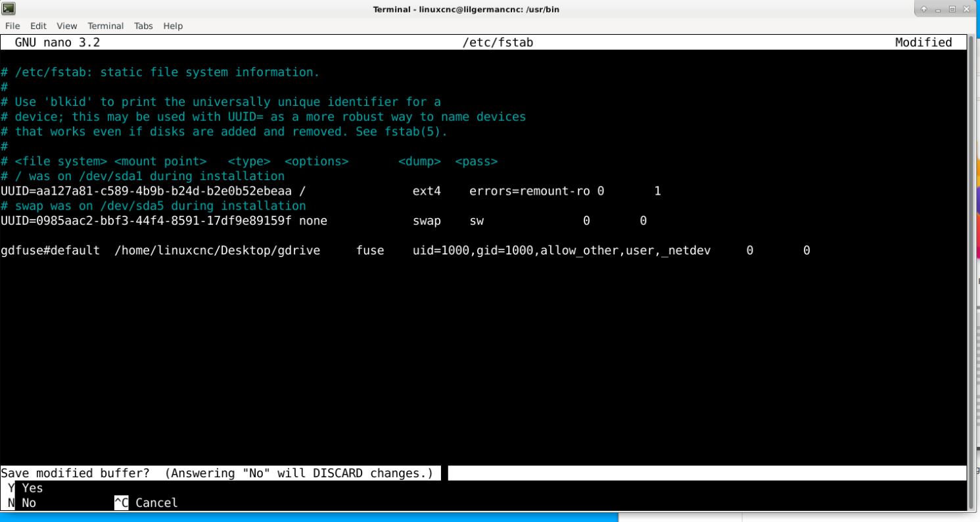Click the 'Use blkid to print' comment line

(x=221, y=103)
